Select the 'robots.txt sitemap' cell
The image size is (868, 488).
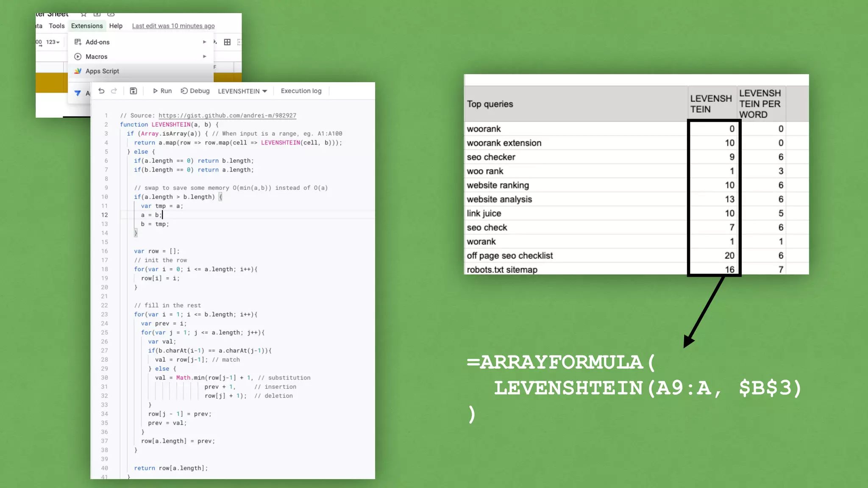tap(576, 269)
